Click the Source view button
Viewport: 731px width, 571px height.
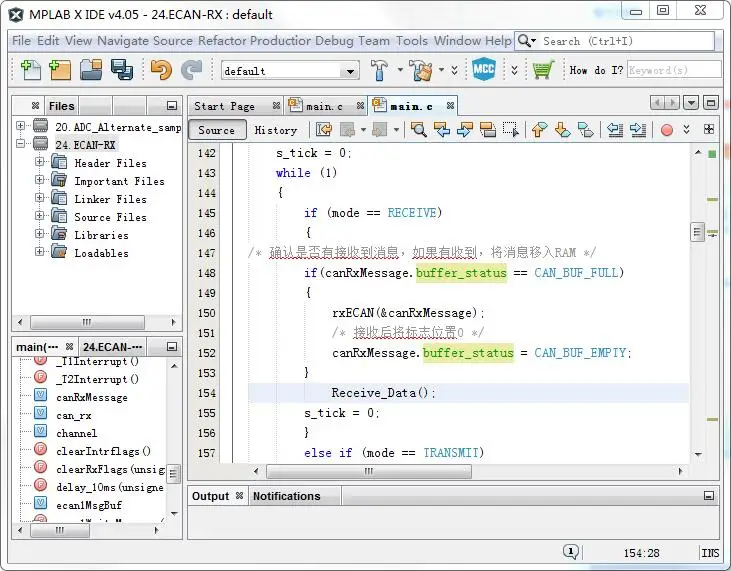(217, 130)
